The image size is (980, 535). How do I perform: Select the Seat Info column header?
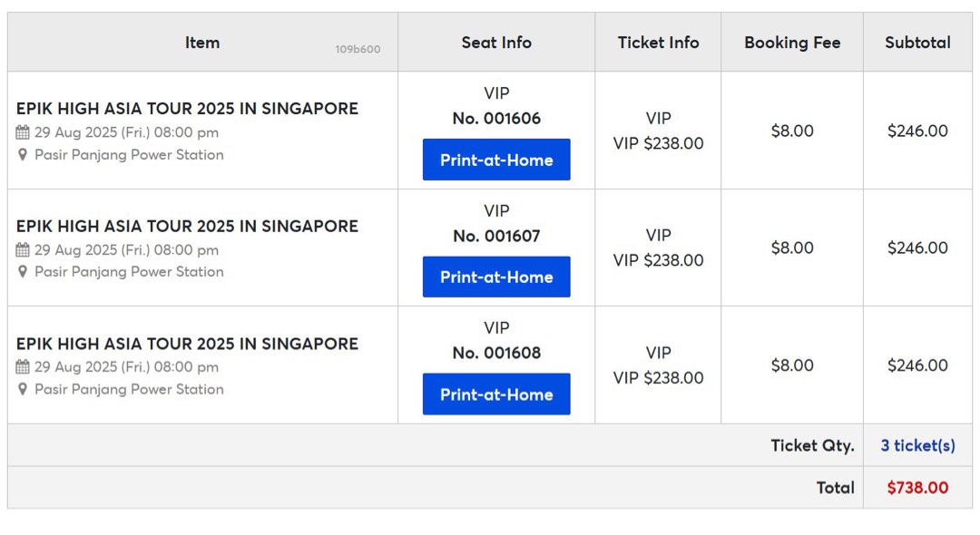click(x=495, y=42)
